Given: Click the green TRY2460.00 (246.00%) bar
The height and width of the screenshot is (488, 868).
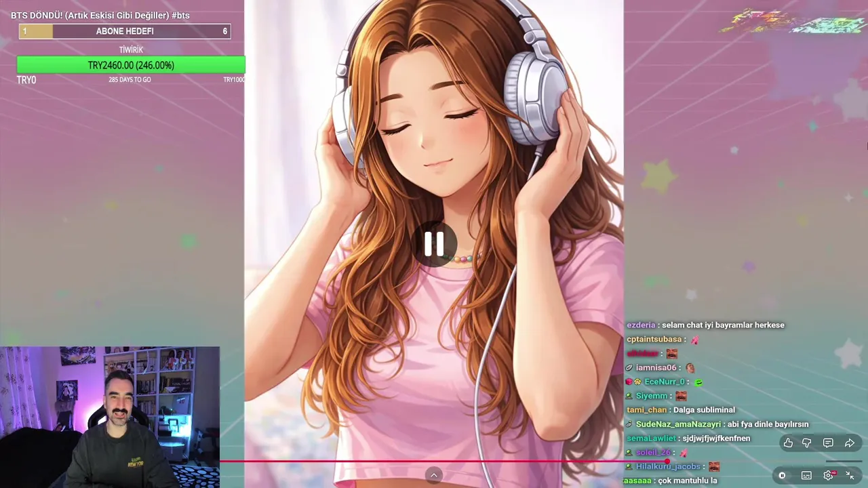Looking at the screenshot, I should point(131,65).
